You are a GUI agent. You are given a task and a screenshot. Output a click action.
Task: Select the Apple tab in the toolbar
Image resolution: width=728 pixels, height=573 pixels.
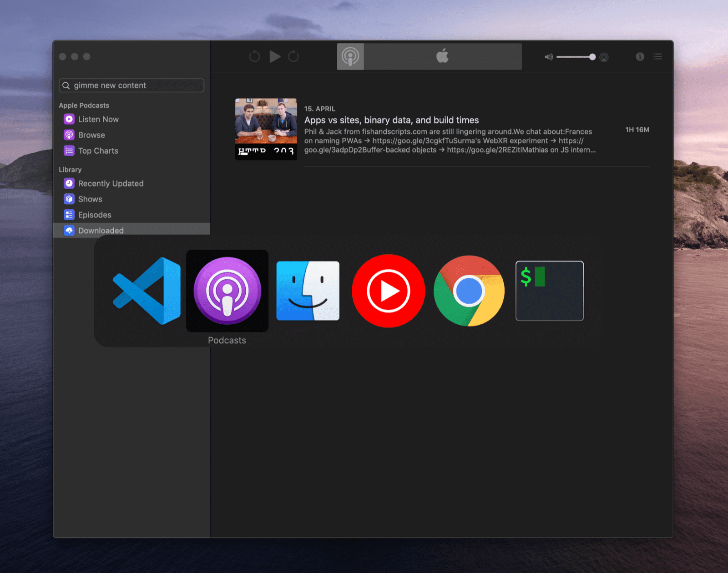[442, 56]
